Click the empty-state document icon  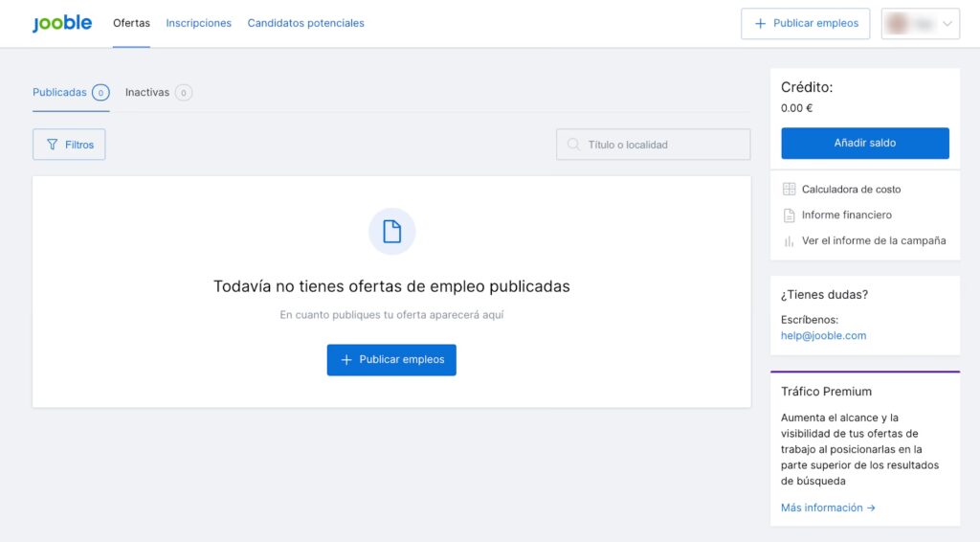coord(391,232)
